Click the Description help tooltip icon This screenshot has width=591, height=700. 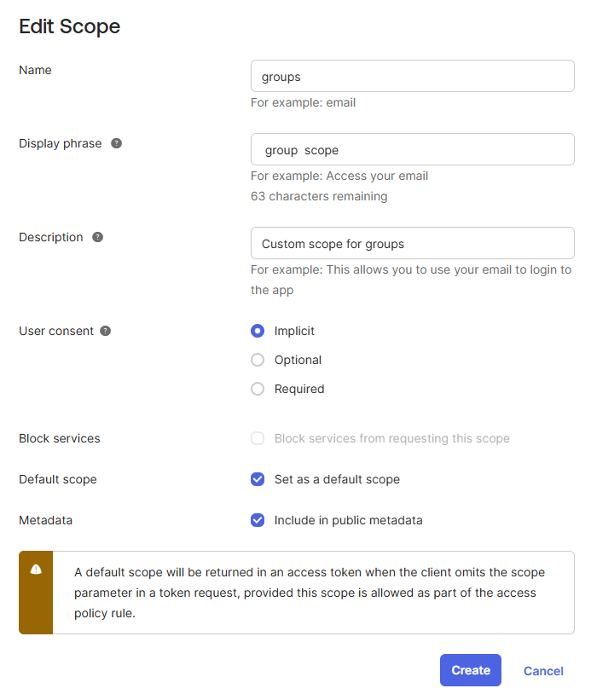(x=98, y=237)
